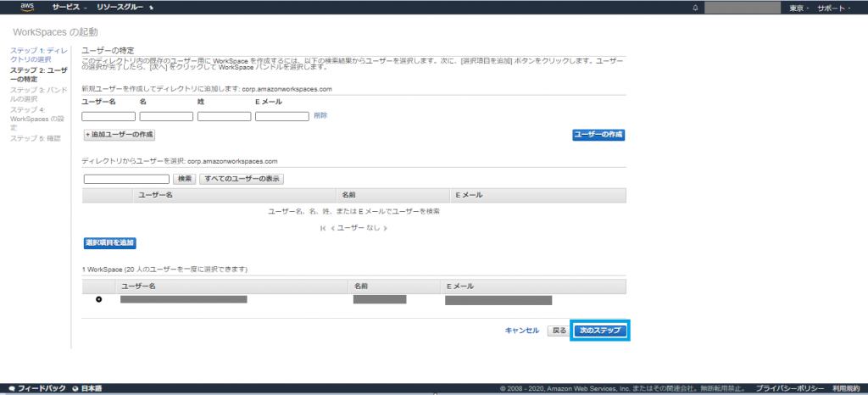Image resolution: width=868 pixels, height=395 pixels.
Task: Select ステップ 4: WorkSpaces の設定 in sidebar
Action: click(x=37, y=119)
